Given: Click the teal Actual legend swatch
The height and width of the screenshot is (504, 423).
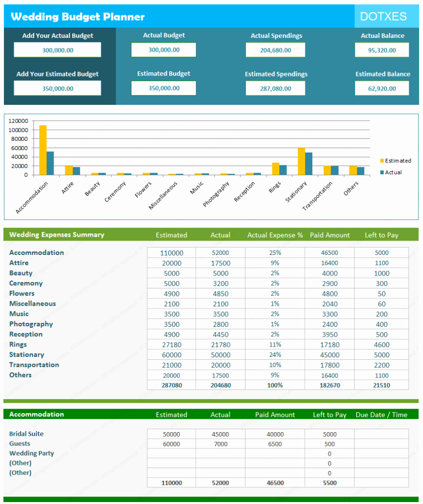Looking at the screenshot, I should point(382,172).
